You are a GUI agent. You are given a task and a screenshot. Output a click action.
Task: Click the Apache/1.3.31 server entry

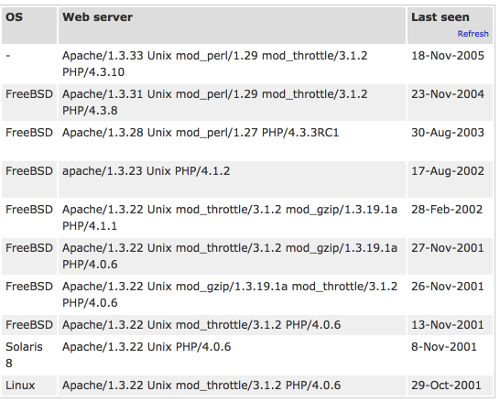pos(215,102)
